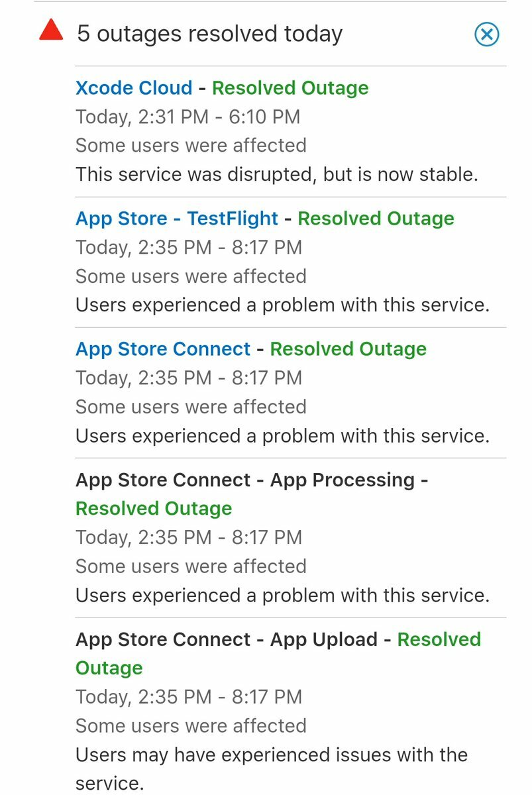Open the App Store - TestFlight link
The image size is (532, 795).
coord(177,218)
